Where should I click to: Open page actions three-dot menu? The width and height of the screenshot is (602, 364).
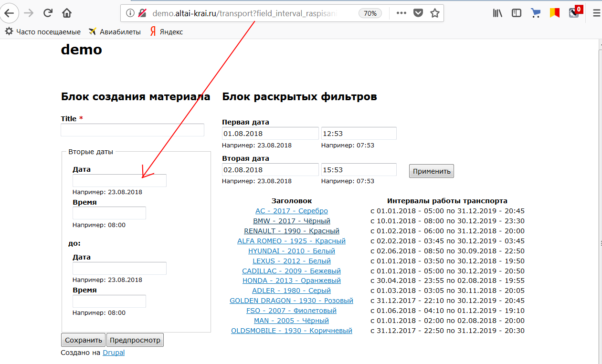pos(401,13)
